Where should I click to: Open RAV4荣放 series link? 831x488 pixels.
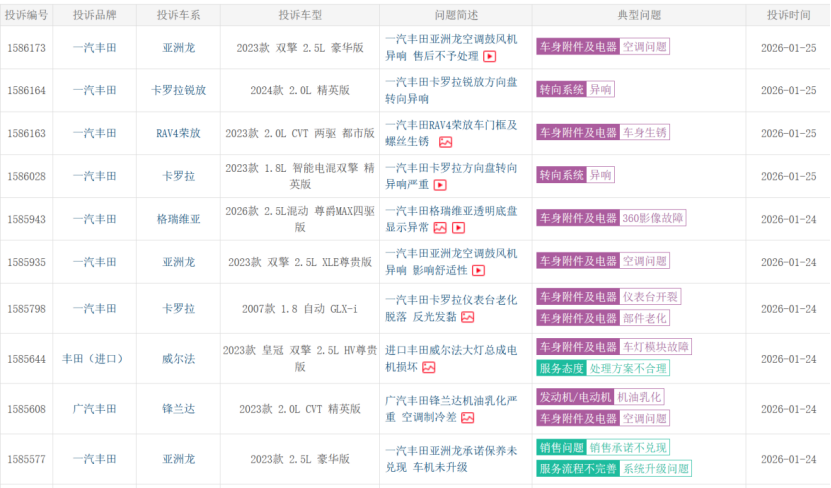coord(179,133)
